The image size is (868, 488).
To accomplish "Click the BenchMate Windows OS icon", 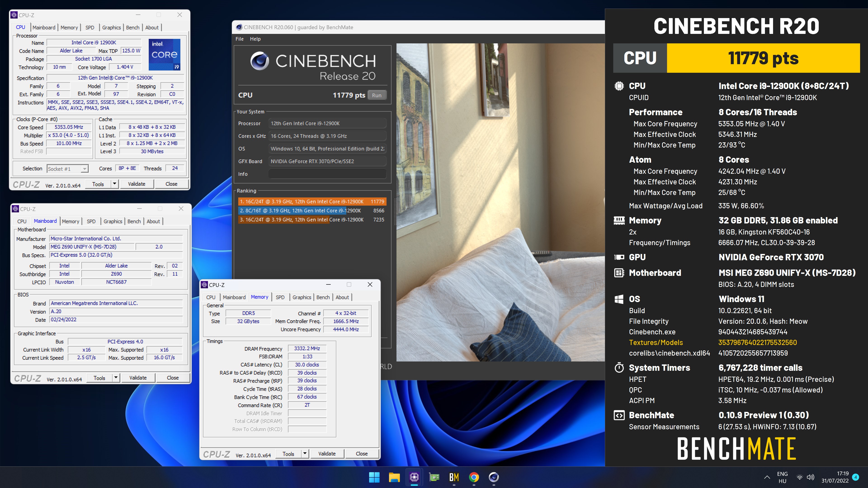I will [619, 299].
